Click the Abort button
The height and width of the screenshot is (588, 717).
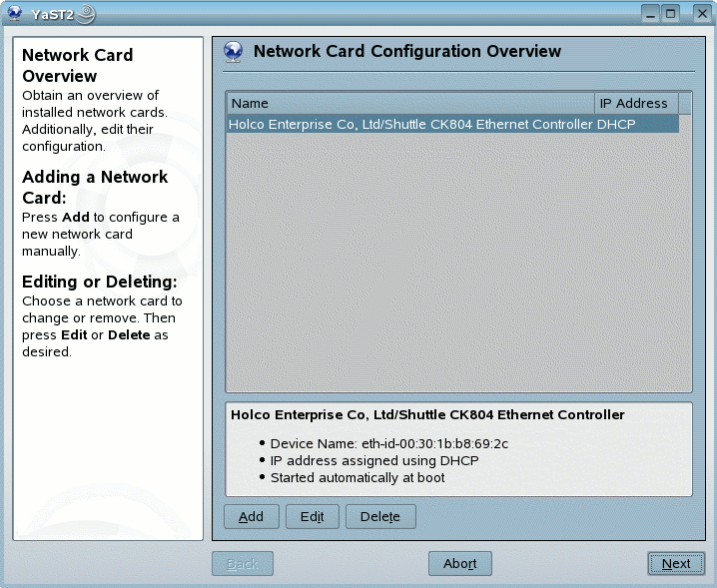460,563
